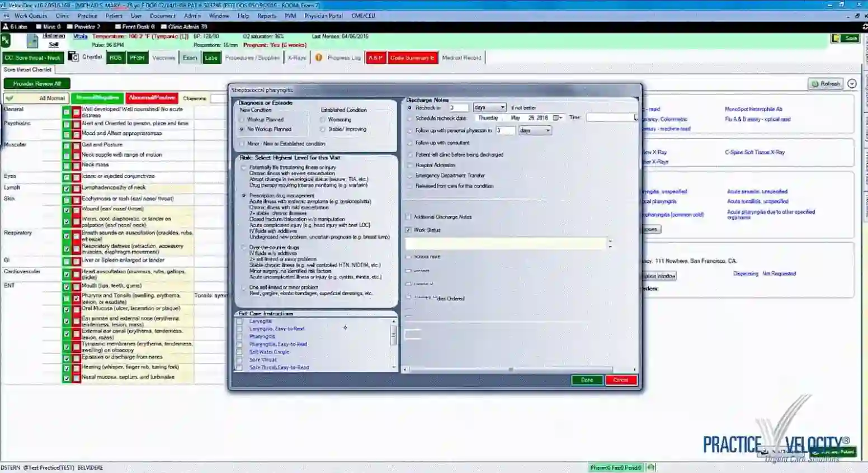Switch to the Sore throat Chartlet tab
This screenshot has width=868, height=473.
coord(27,70)
